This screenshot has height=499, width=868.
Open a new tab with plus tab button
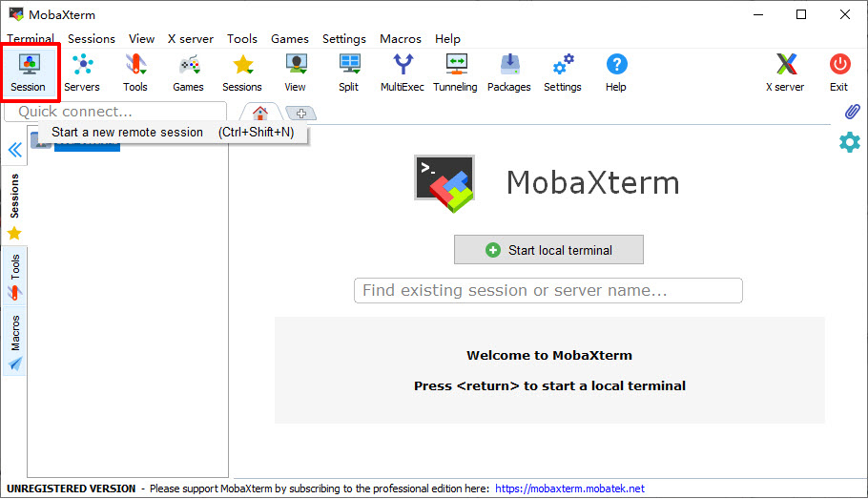(300, 114)
